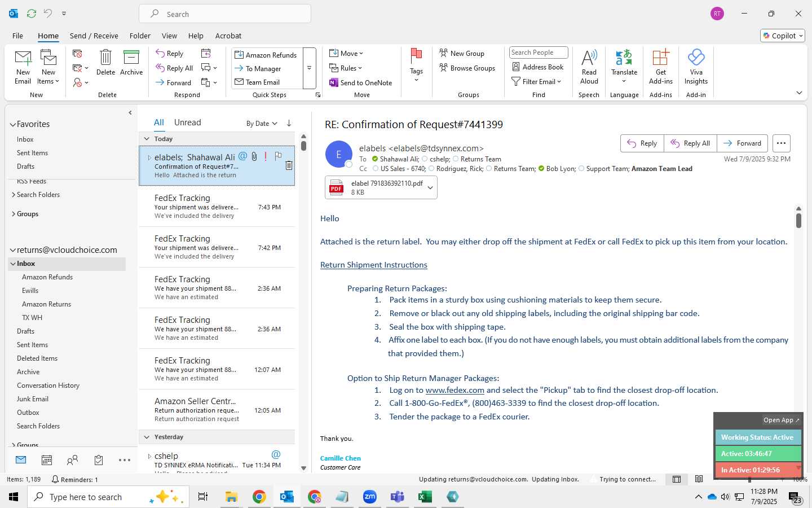Open the View ribbon tab
This screenshot has width=812, height=508.
pyautogui.click(x=169, y=36)
